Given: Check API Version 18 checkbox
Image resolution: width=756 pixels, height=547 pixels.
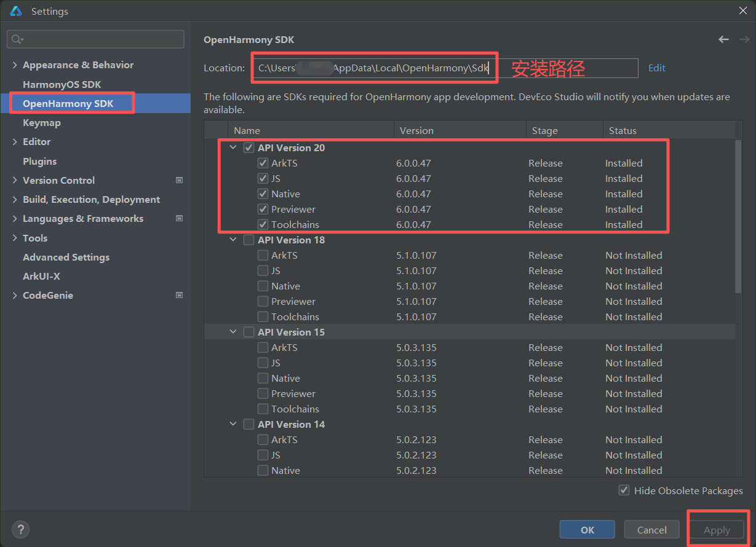Looking at the screenshot, I should [x=249, y=240].
